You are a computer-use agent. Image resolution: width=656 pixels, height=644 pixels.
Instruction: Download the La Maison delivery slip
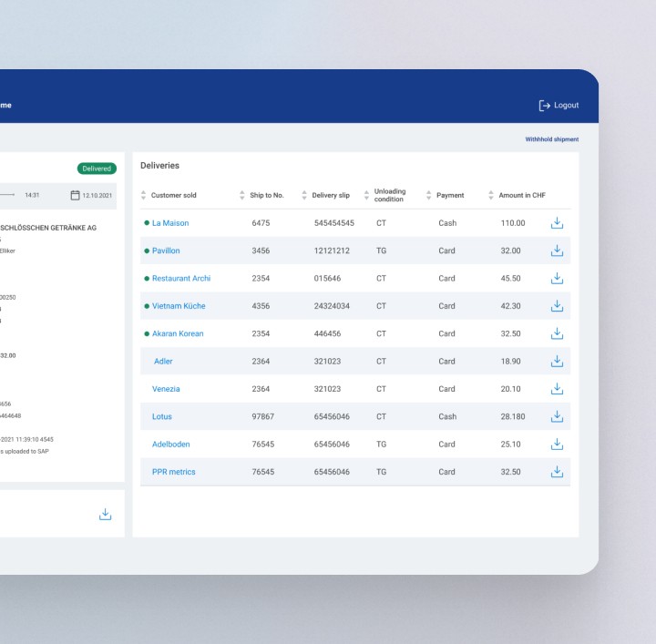click(x=557, y=223)
